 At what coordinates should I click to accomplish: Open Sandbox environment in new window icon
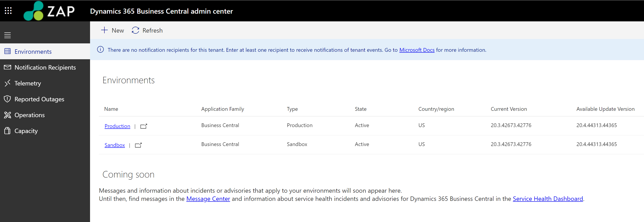coord(138,145)
